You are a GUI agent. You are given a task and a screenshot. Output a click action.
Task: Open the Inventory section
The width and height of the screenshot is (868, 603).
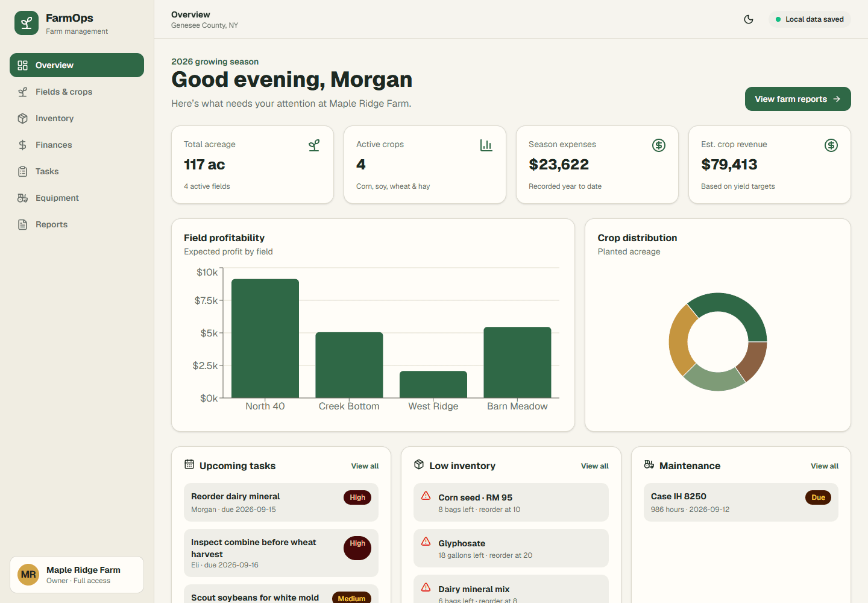(77, 118)
